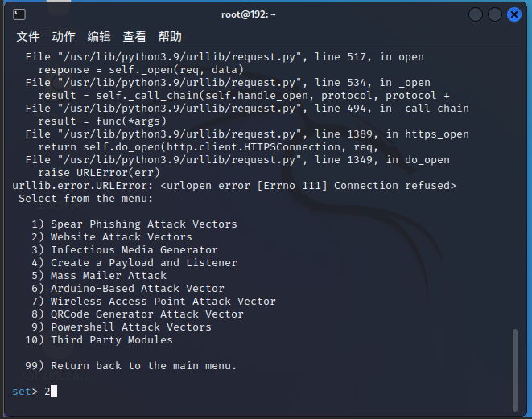Click the "QRCode Generator Attack Vector" line

147,314
